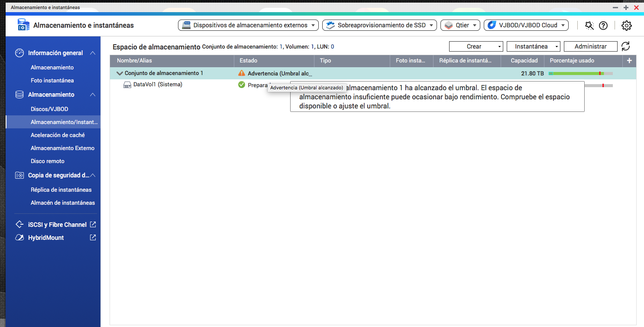
Task: Collapse the Almacenamiento sidebar section
Action: [93, 95]
